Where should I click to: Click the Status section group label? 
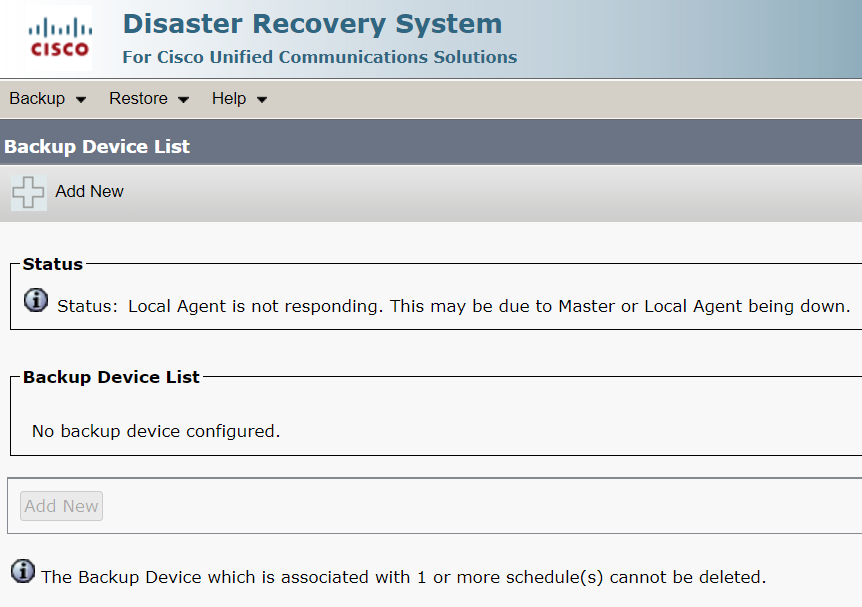52,264
